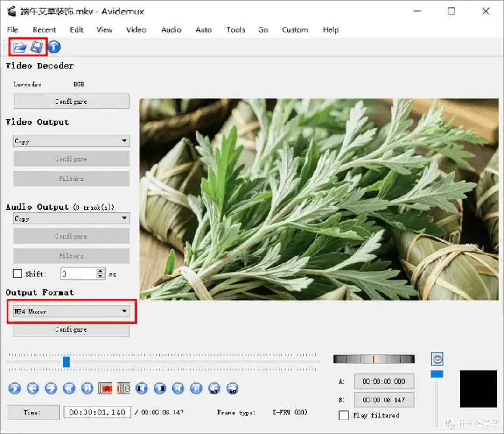Screen dimensions: 504x434
Task: Click the marker B time 00:00:06.147
Action: pos(384,400)
